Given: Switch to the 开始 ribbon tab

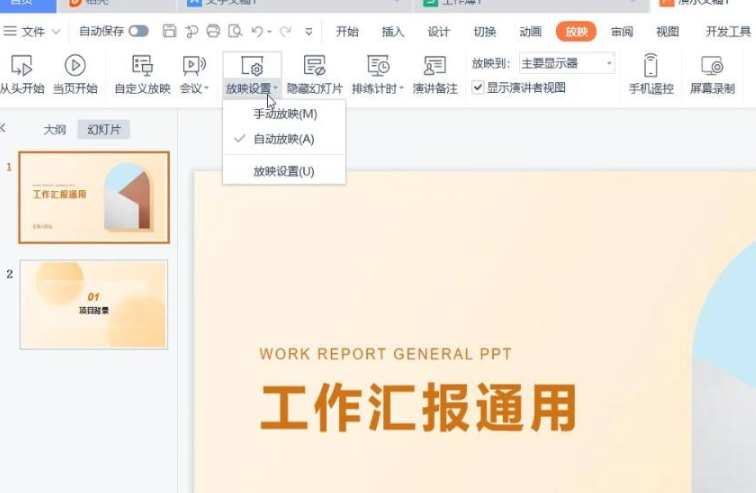Looking at the screenshot, I should pos(347,32).
